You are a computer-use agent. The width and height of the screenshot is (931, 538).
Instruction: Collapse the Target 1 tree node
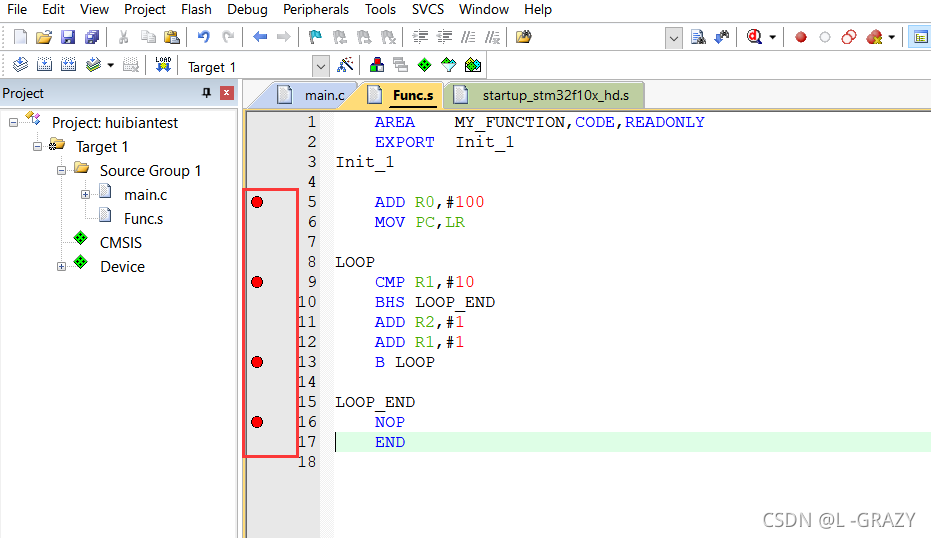37,146
